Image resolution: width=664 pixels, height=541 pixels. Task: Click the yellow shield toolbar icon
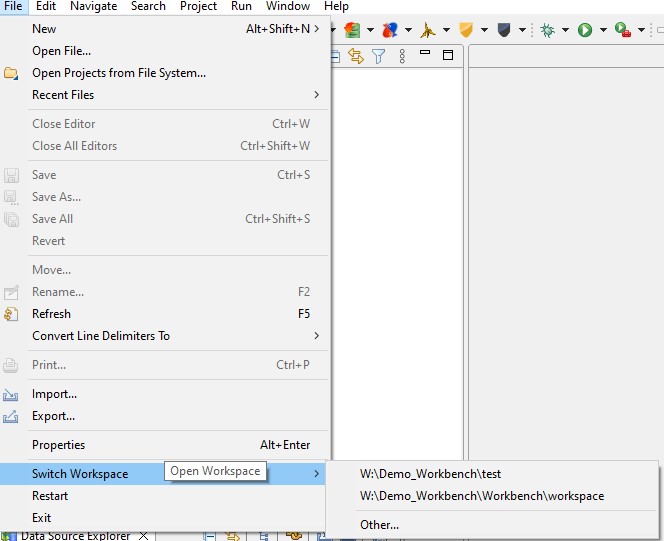click(466, 30)
